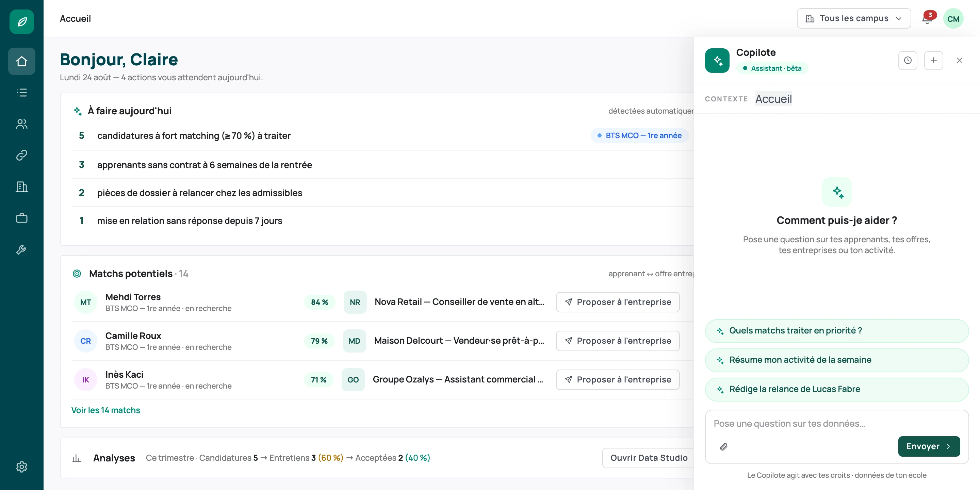
Task: Click the leaf logo in the sidebar
Action: pyautogui.click(x=22, y=22)
